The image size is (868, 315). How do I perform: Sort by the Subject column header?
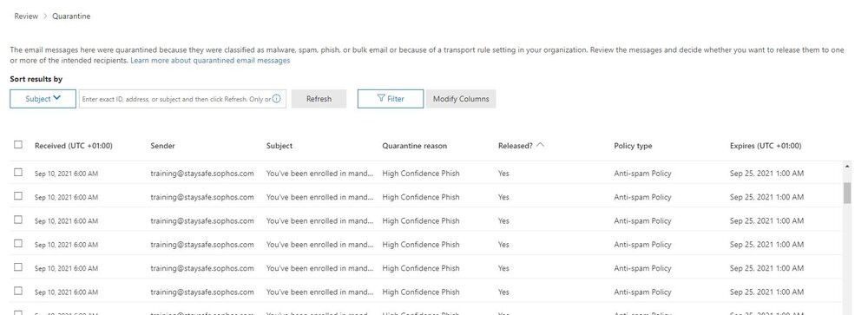(279, 146)
